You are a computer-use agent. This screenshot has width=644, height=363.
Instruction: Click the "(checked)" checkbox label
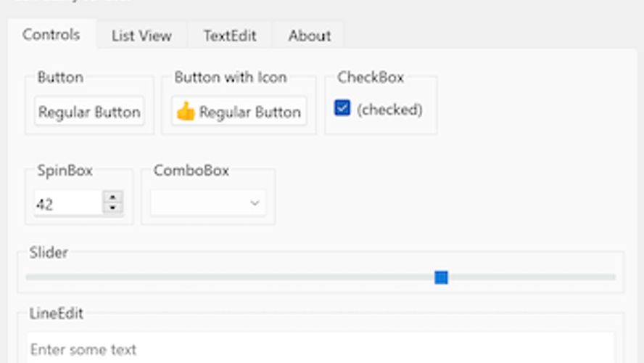pos(389,110)
